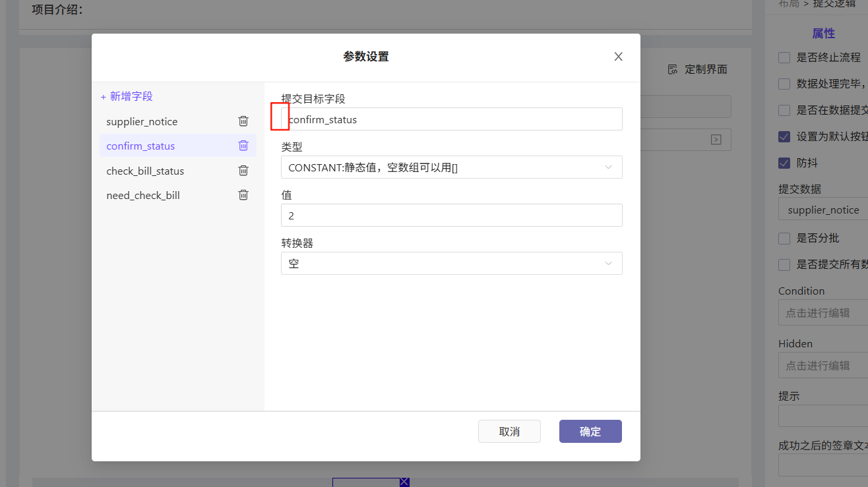Toggle the 是否在数据提交 checkbox
The image size is (868, 487).
pyautogui.click(x=784, y=110)
